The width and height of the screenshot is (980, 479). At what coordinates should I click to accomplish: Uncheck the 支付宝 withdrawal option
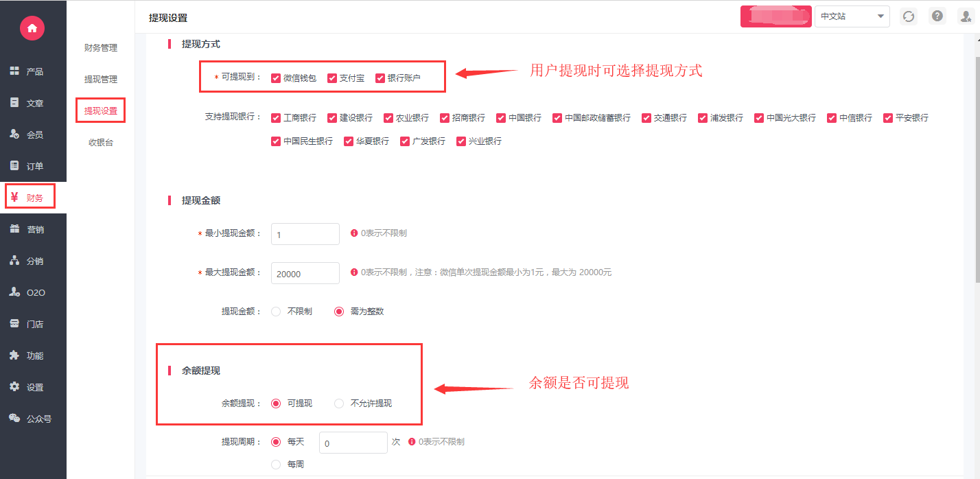332,78
